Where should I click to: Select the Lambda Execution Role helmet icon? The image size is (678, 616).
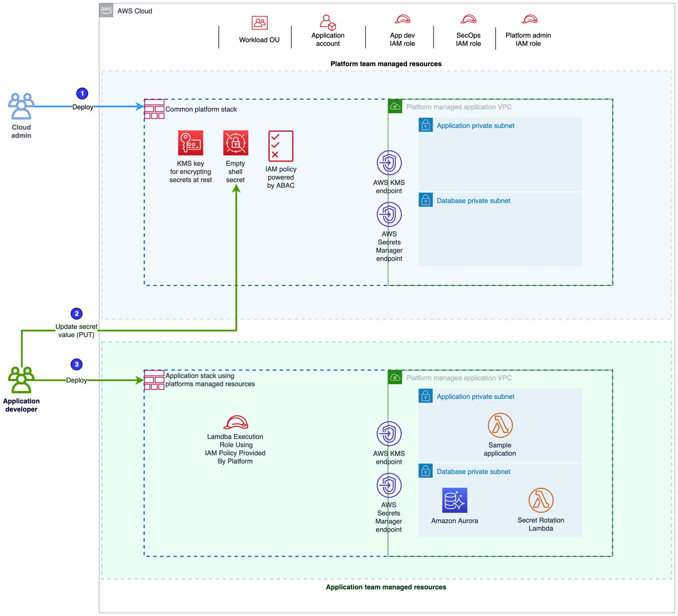[235, 423]
